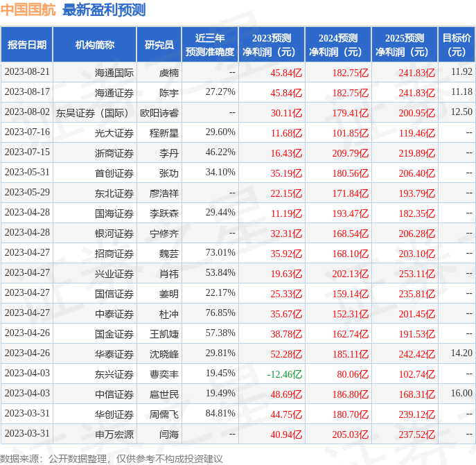Viewport: 476px width, 465px height.
Task: Click the 近三年预测准确度 column header
Action: [210, 44]
